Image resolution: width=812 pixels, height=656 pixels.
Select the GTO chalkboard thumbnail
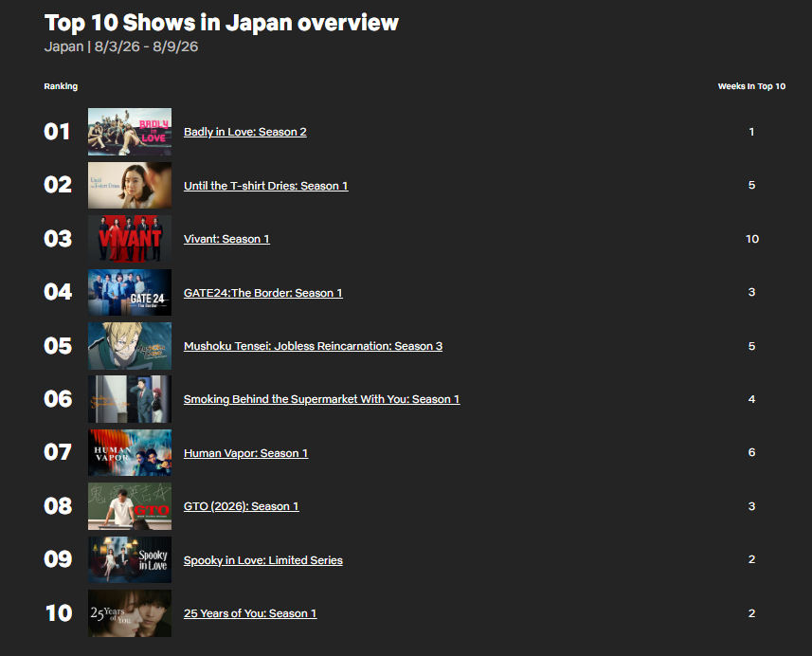tap(130, 506)
